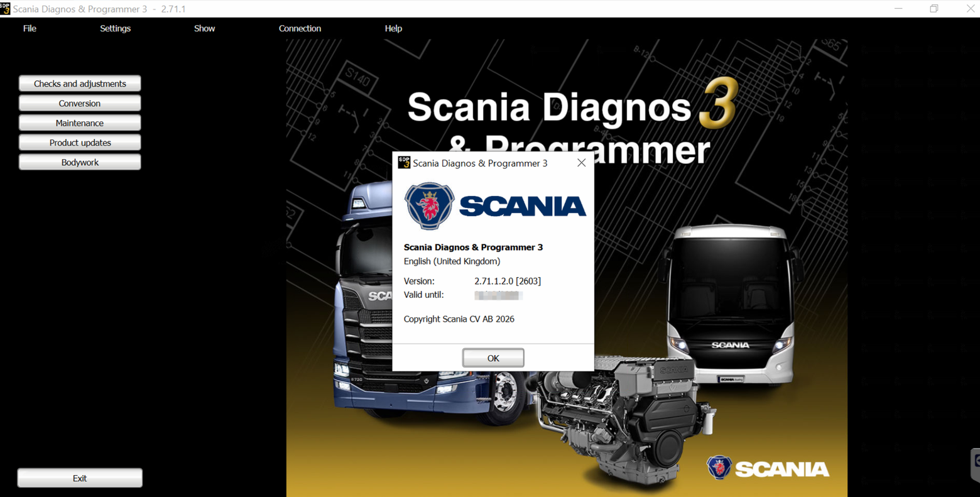Viewport: 980px width, 497px height.
Task: Open the Show menu
Action: point(204,28)
